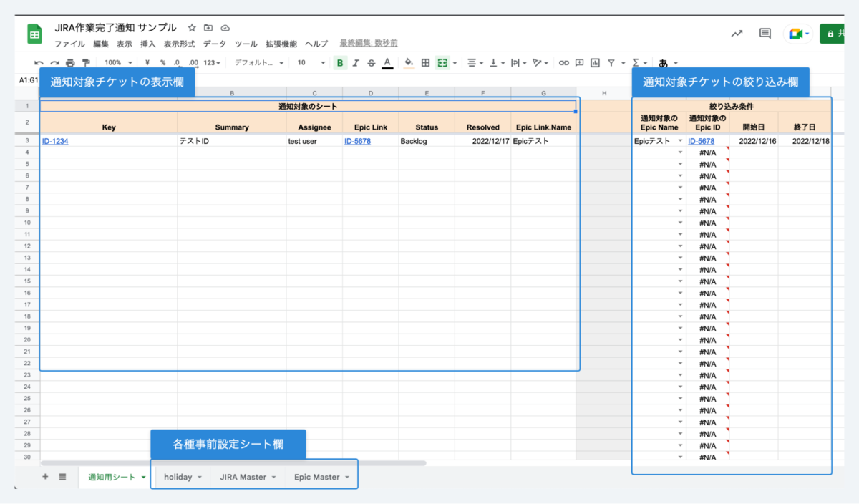
Task: Select the test user assignee cell
Action: click(314, 141)
